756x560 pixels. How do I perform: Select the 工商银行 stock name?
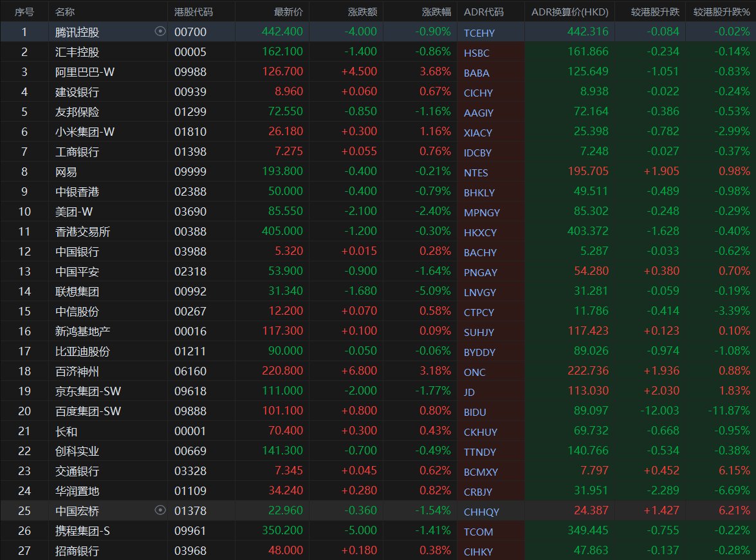[77, 152]
